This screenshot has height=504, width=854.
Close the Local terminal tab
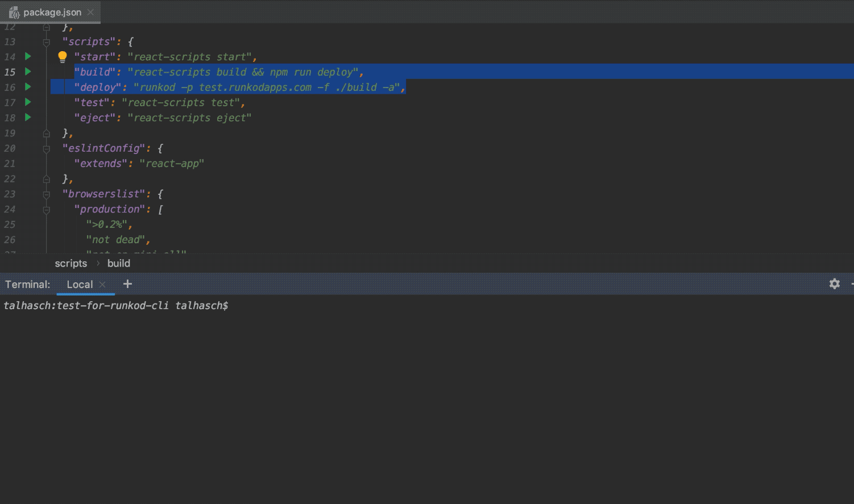[x=102, y=285]
